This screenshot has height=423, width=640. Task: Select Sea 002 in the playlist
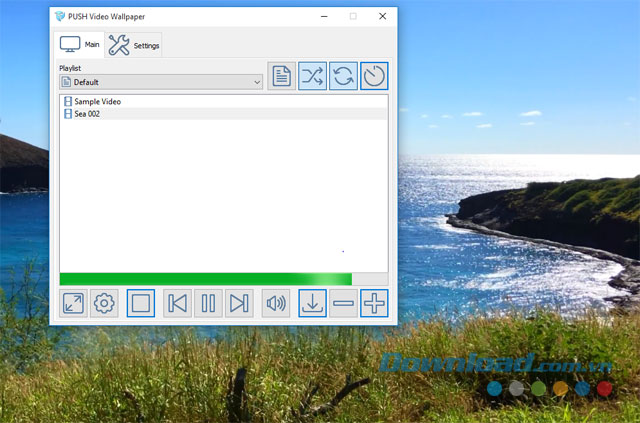pos(87,114)
